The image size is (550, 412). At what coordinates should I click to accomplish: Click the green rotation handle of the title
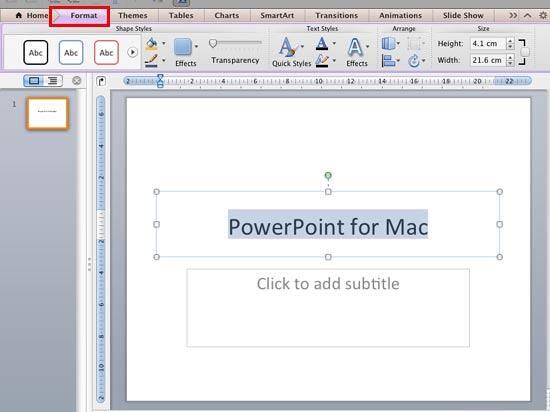(x=328, y=175)
